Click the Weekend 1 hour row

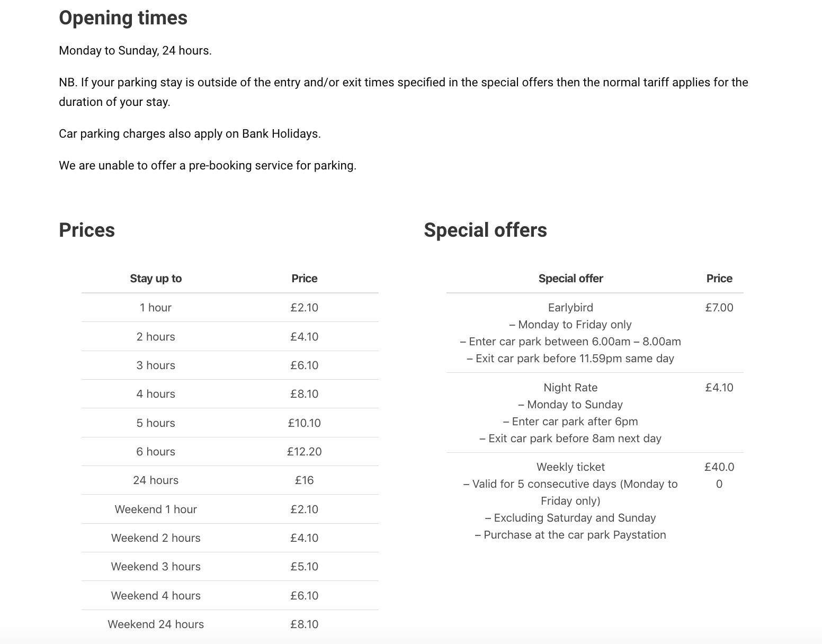(x=230, y=509)
